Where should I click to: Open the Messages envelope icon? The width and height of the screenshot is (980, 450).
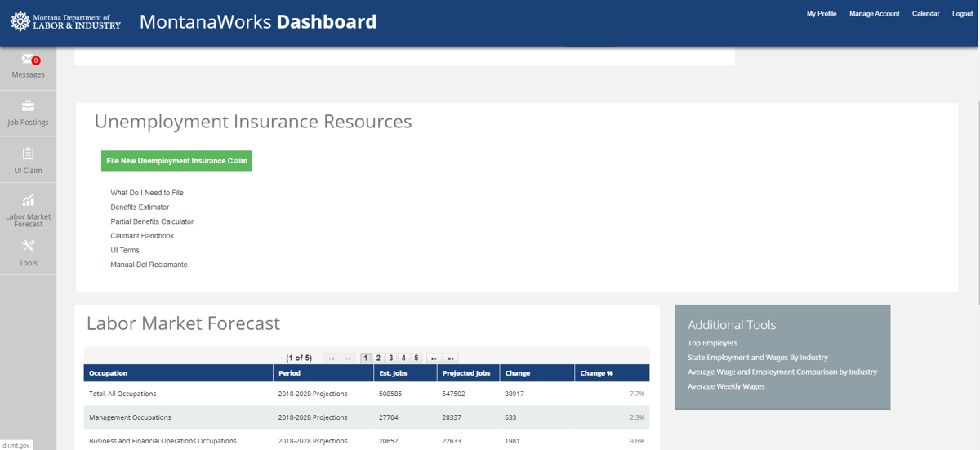coord(28,60)
